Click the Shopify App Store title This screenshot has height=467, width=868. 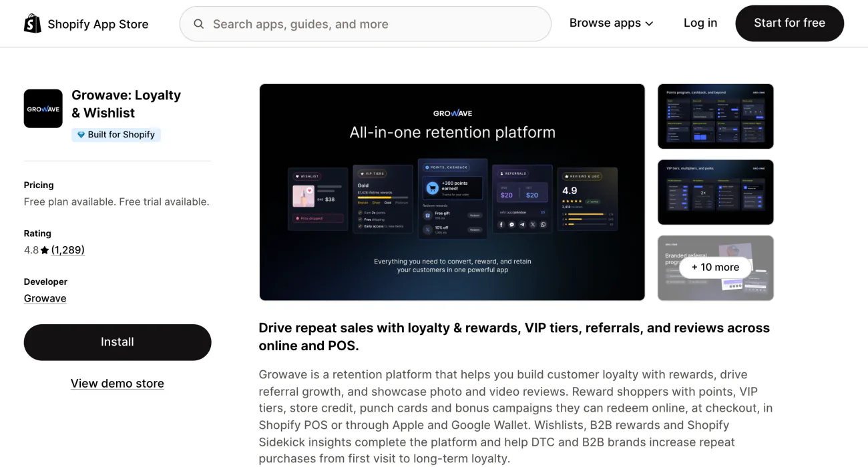pos(98,24)
